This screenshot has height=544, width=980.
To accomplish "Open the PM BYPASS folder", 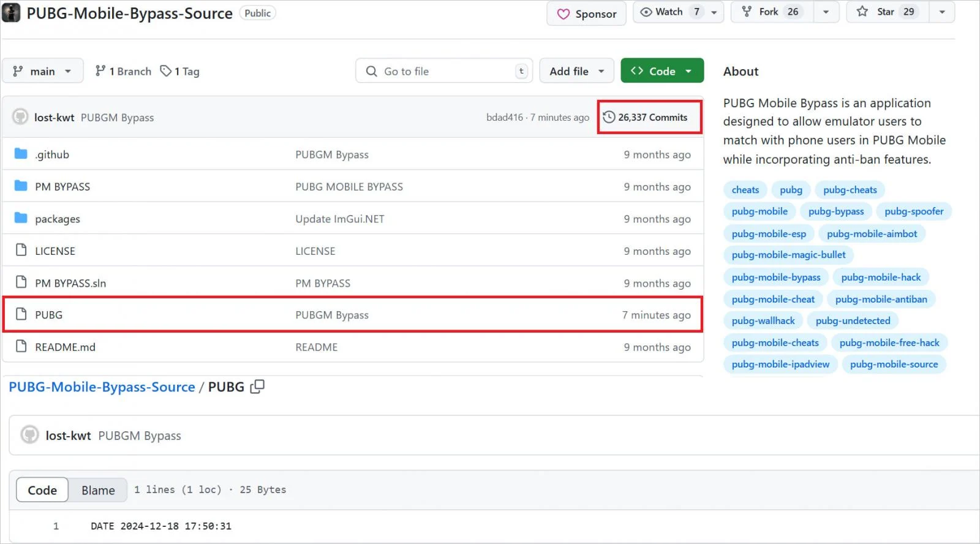I will point(62,187).
